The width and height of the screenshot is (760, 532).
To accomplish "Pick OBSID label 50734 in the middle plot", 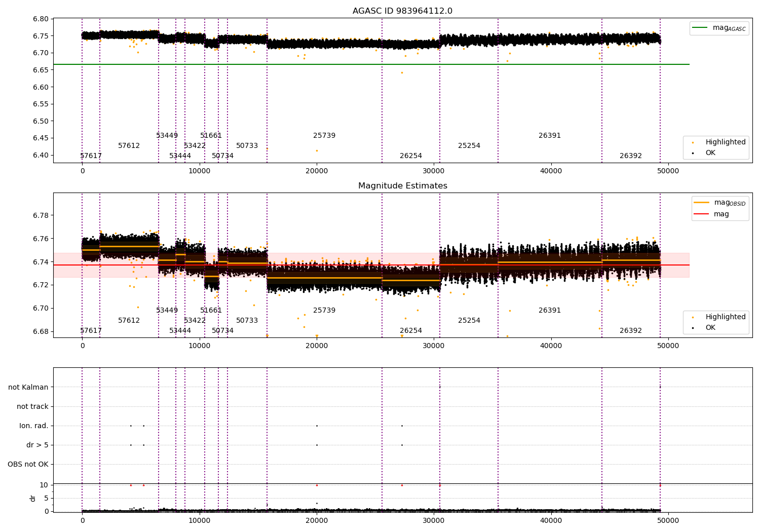I will coord(223,331).
